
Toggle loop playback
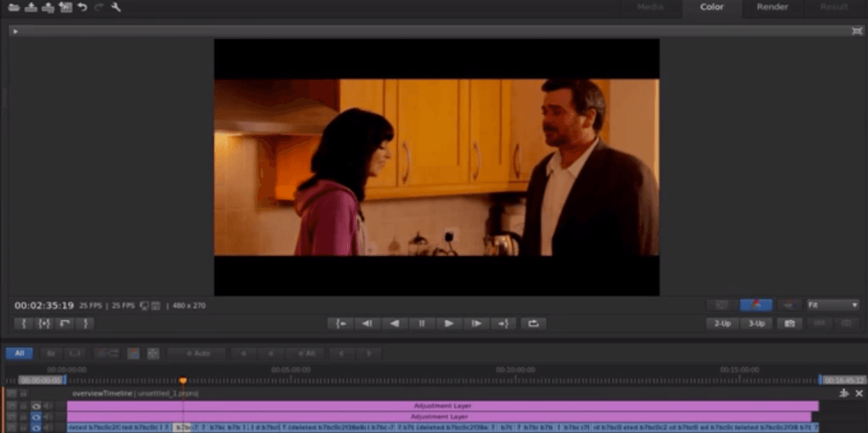pyautogui.click(x=533, y=324)
